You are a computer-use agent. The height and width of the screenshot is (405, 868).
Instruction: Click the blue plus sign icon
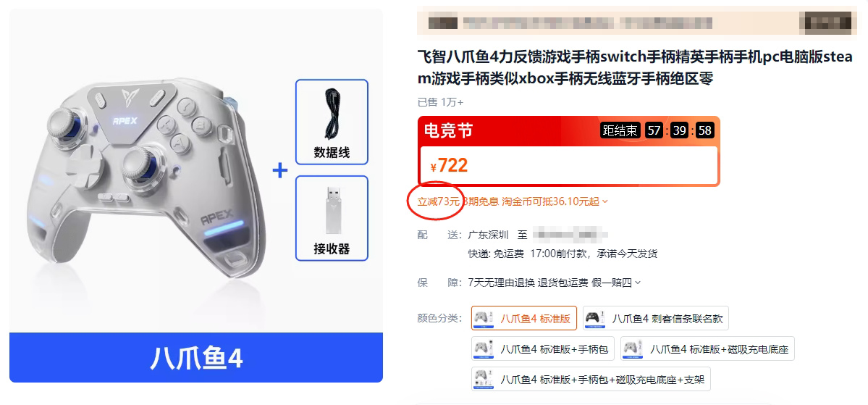click(280, 171)
